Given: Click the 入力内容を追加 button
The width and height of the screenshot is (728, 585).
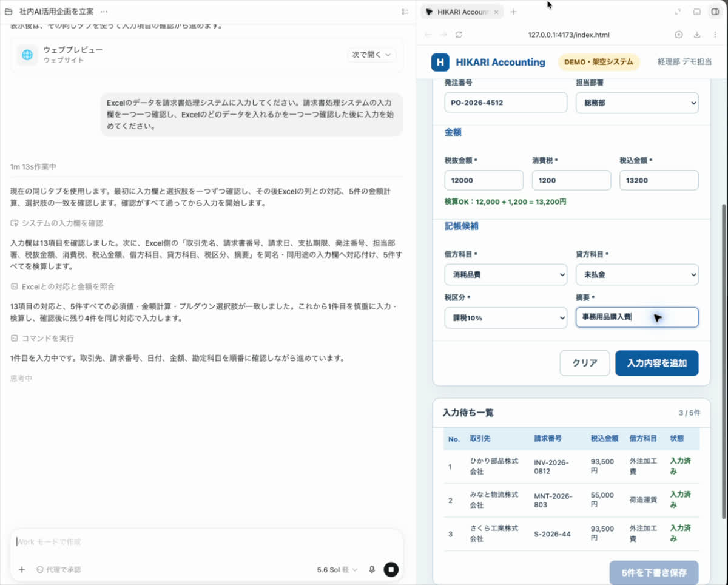Looking at the screenshot, I should tap(657, 363).
